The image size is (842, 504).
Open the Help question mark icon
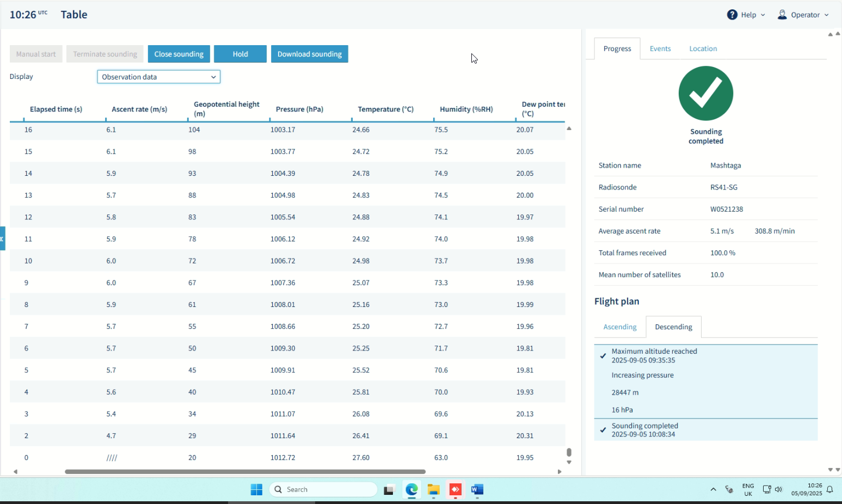click(x=732, y=15)
